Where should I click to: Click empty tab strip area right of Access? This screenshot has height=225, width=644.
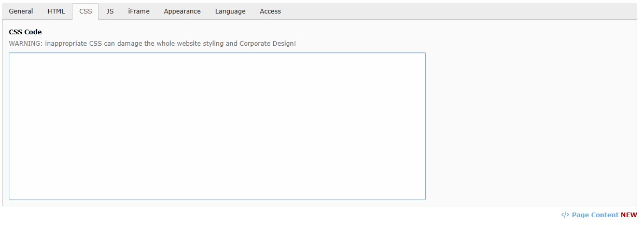click(x=456, y=11)
